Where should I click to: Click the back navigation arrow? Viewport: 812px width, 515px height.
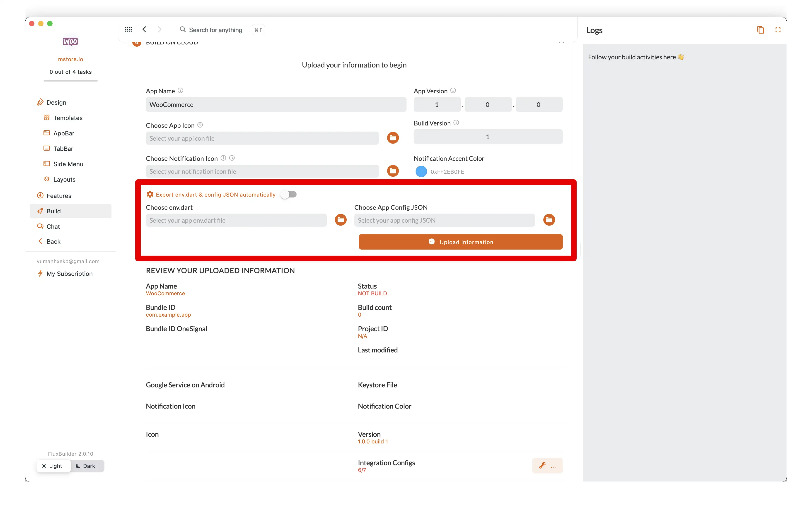pos(144,30)
